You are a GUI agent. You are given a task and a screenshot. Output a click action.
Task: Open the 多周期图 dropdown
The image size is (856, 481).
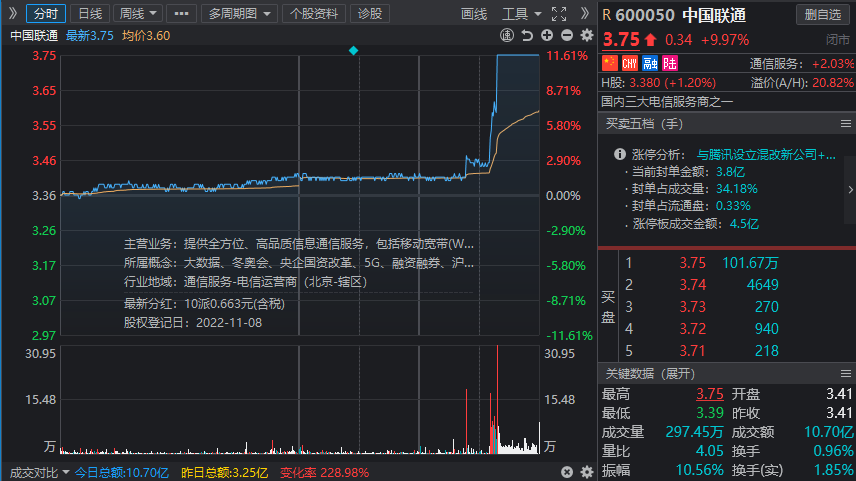239,14
